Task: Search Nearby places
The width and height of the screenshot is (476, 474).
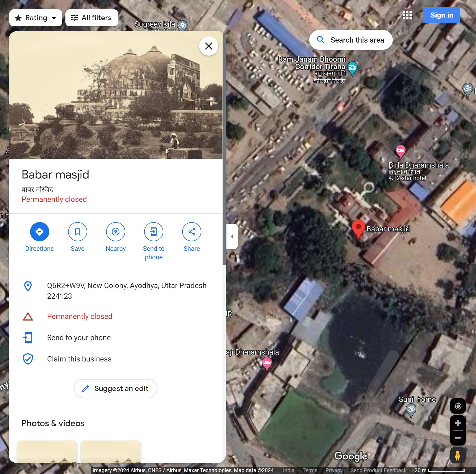Action: point(116,237)
